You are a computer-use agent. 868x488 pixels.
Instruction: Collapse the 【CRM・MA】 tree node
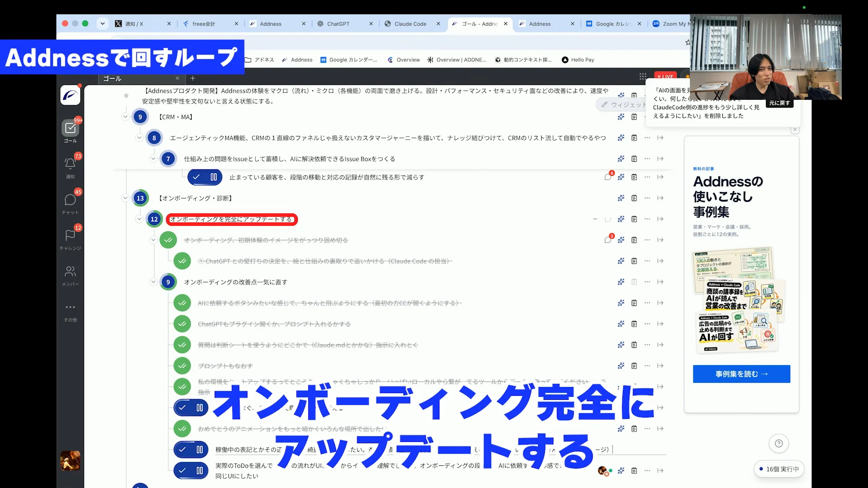coord(125,117)
